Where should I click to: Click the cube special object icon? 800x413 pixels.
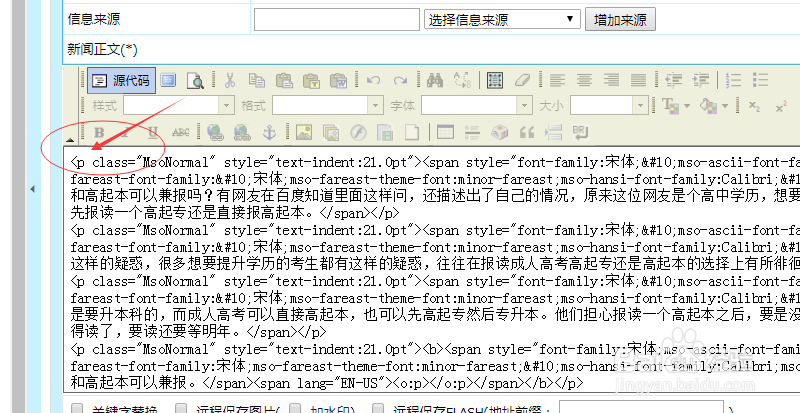pos(499,133)
